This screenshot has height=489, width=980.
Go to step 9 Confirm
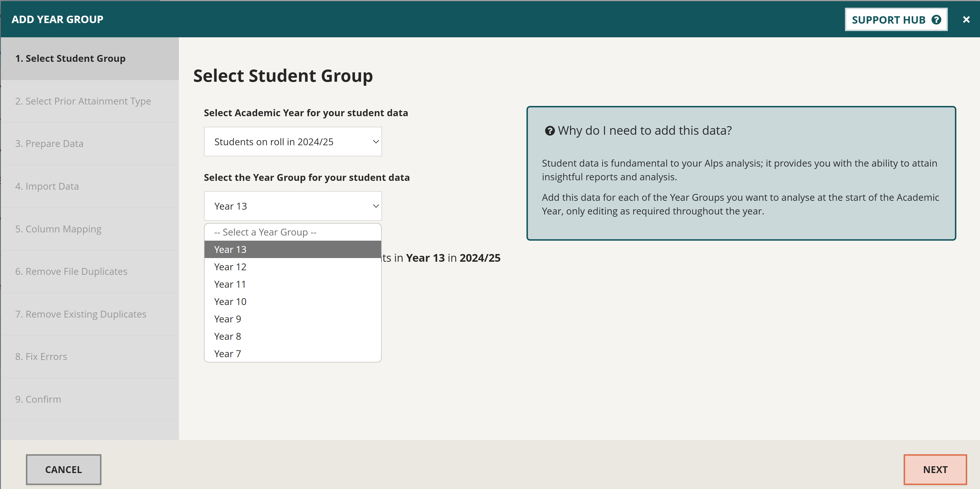[90, 399]
